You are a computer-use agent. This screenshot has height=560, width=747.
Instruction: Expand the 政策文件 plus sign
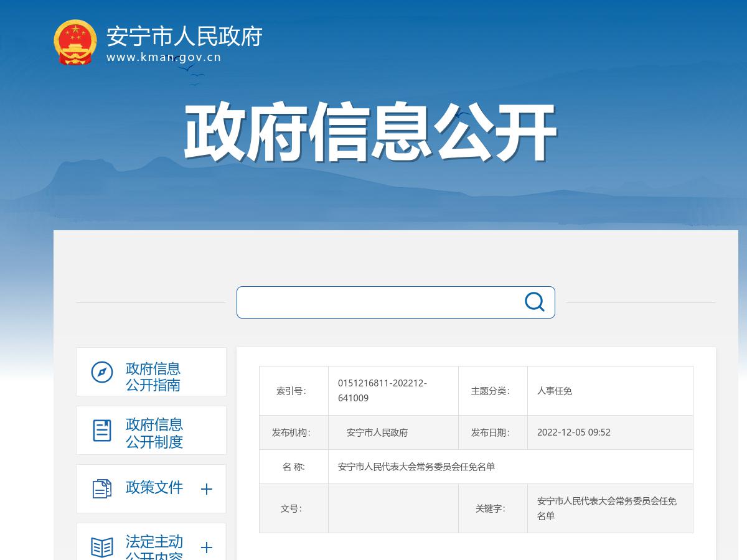207,489
